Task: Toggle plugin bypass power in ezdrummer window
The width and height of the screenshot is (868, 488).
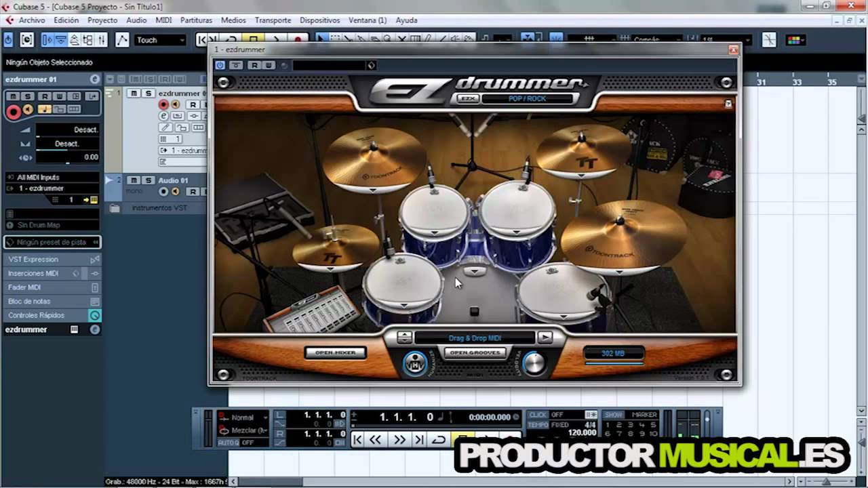Action: click(x=220, y=65)
